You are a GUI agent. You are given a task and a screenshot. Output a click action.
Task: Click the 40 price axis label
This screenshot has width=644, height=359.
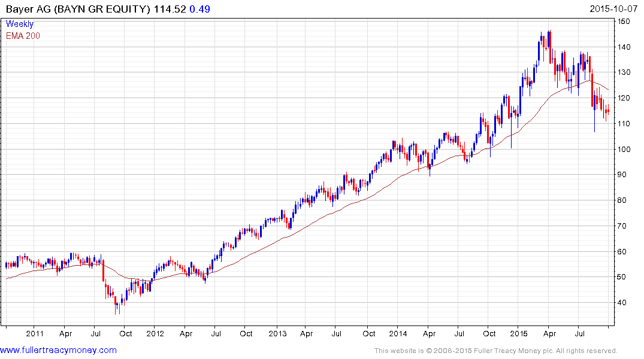pos(622,303)
